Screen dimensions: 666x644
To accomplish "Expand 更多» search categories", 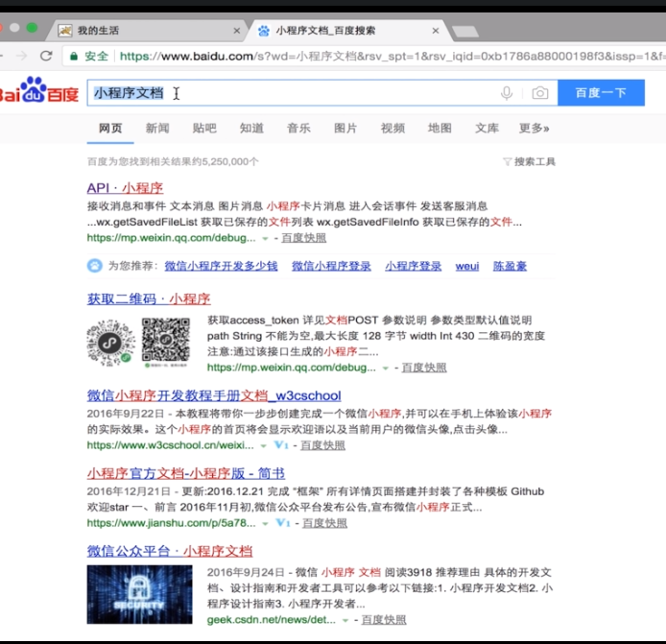I will [535, 128].
